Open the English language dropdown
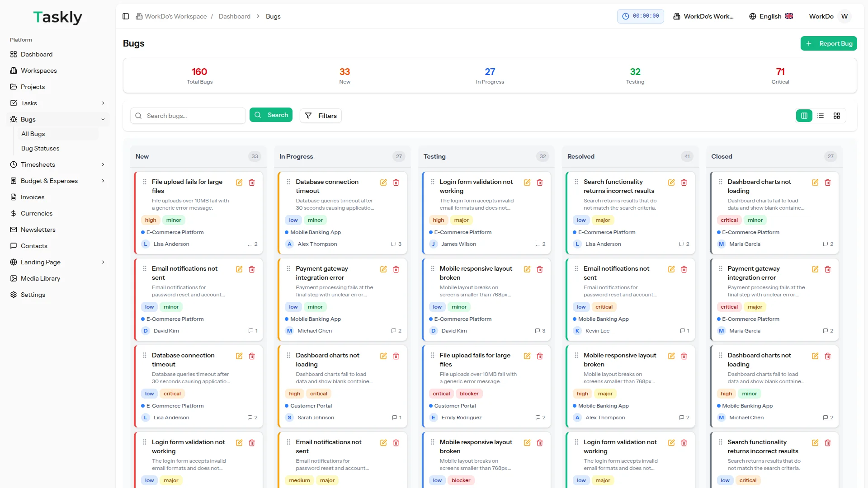 [771, 16]
